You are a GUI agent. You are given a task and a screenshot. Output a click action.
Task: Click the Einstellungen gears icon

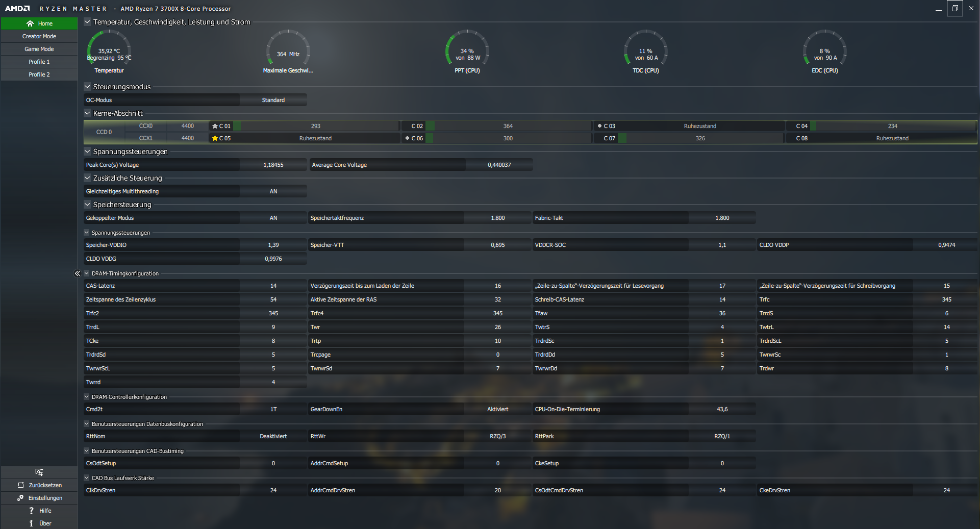pyautogui.click(x=20, y=498)
